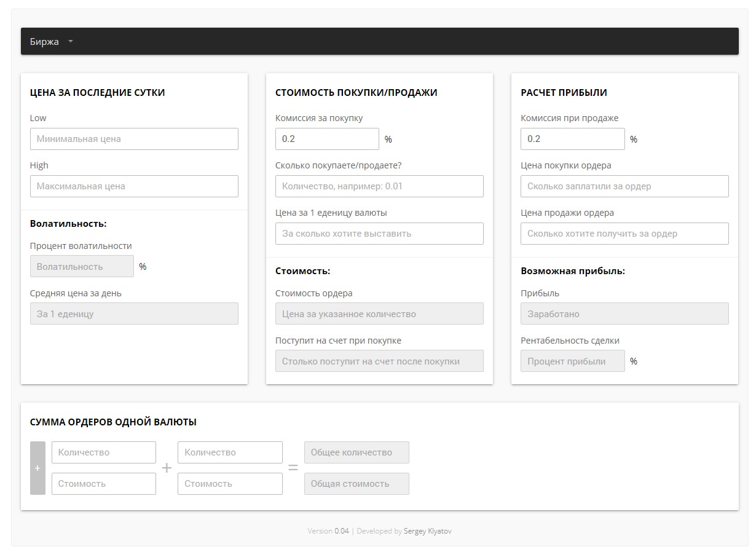Focus the Комиссия при продаже field
Image resolution: width=756 pixels, height=552 pixels.
click(572, 139)
